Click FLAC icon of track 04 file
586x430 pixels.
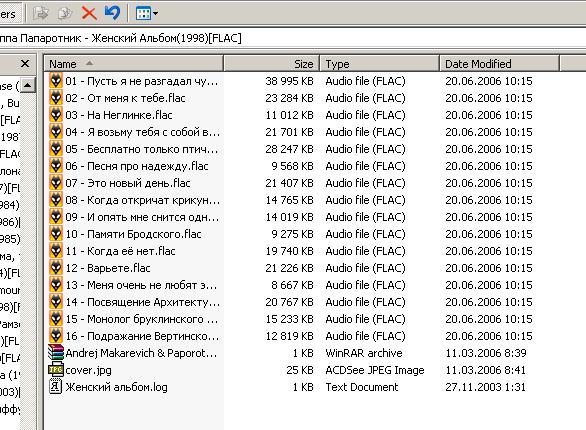tap(56, 132)
